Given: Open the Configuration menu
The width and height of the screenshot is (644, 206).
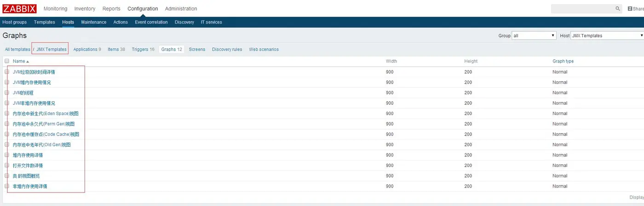Looking at the screenshot, I should click(x=143, y=9).
